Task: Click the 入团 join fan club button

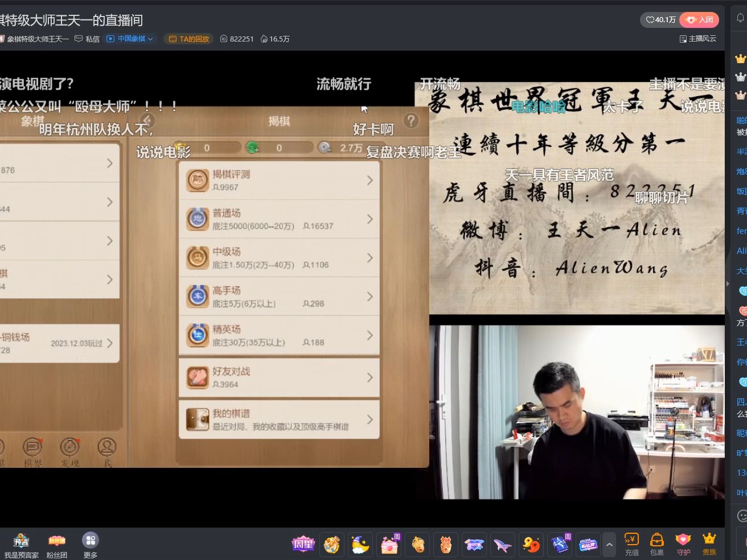Action: coord(700,20)
